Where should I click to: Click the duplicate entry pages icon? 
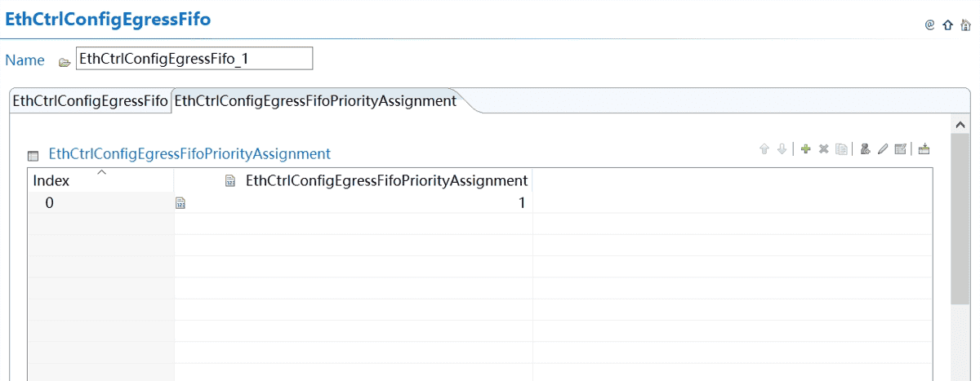[x=841, y=149]
